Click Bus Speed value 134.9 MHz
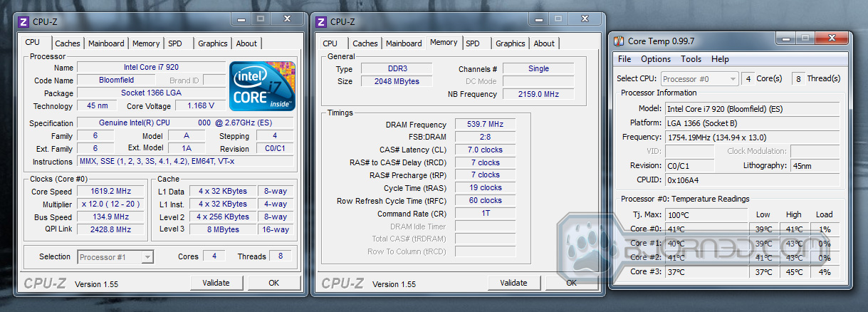Viewport: 868px width, 312px height. coord(111,217)
